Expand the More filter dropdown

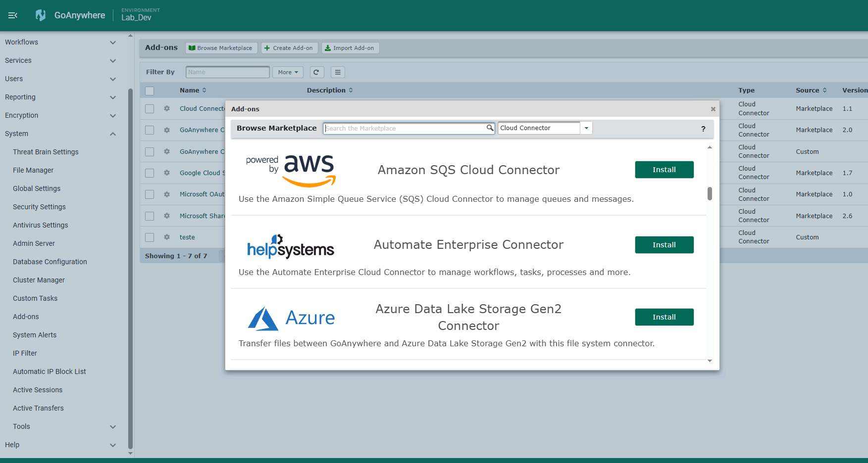pos(288,72)
